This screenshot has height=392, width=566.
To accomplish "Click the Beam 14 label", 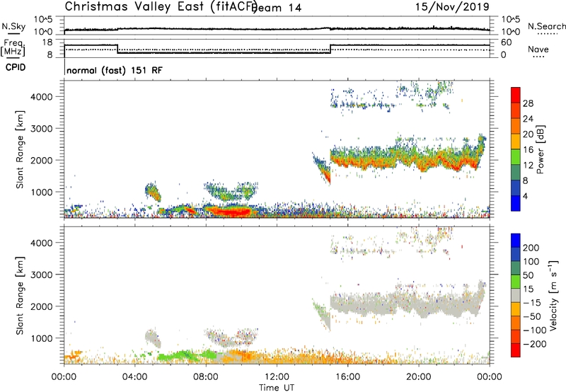I will coord(277,8).
